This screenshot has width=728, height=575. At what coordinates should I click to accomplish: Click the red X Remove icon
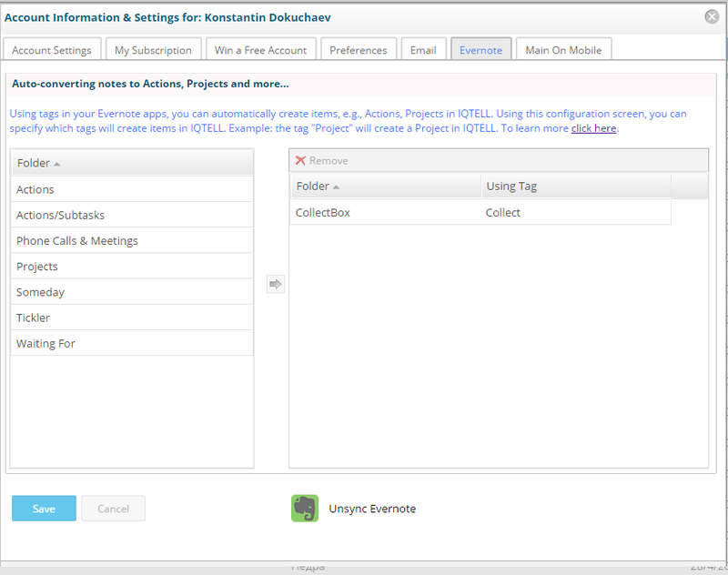pyautogui.click(x=300, y=160)
